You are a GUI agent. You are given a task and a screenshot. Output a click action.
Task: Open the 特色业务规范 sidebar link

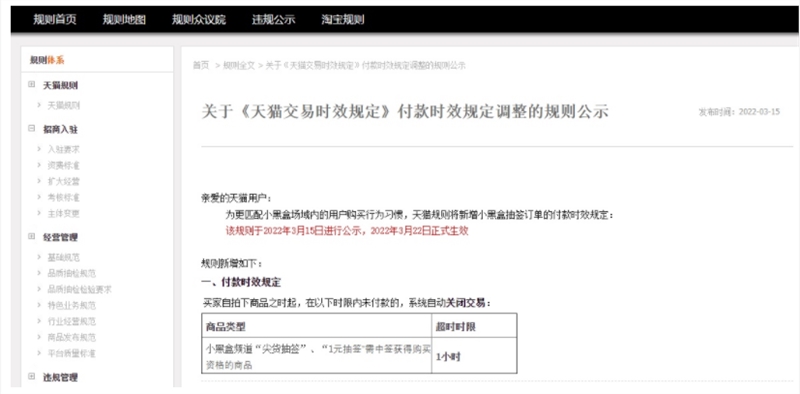click(x=72, y=305)
